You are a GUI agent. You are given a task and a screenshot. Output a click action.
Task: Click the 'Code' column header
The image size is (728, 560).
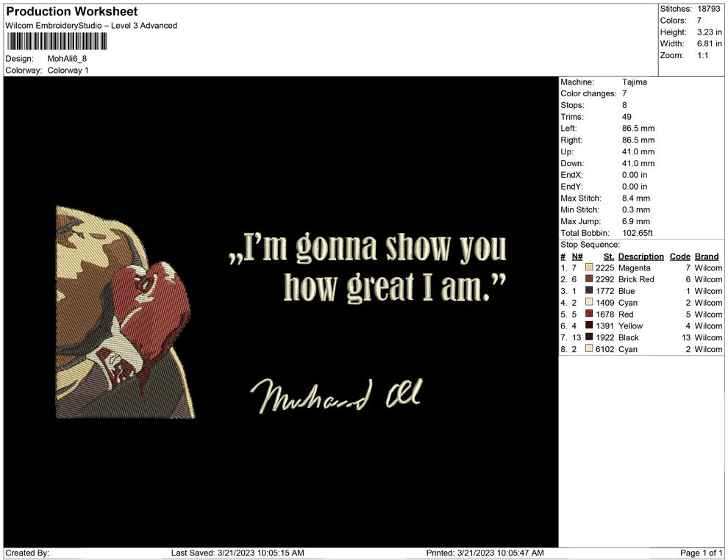[x=679, y=256]
